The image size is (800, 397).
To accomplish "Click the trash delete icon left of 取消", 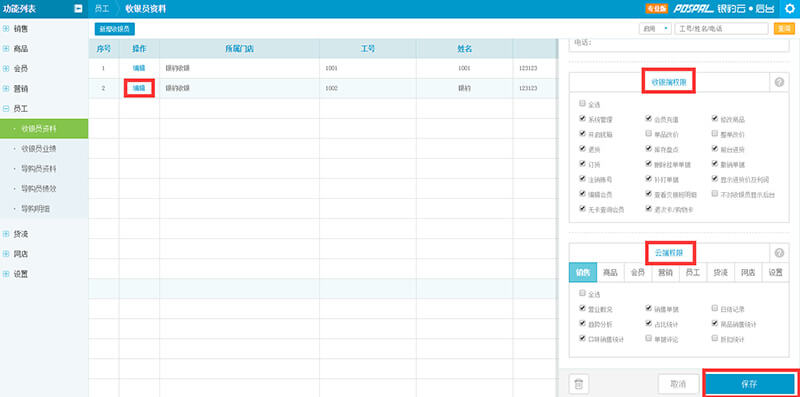I will pos(579,384).
